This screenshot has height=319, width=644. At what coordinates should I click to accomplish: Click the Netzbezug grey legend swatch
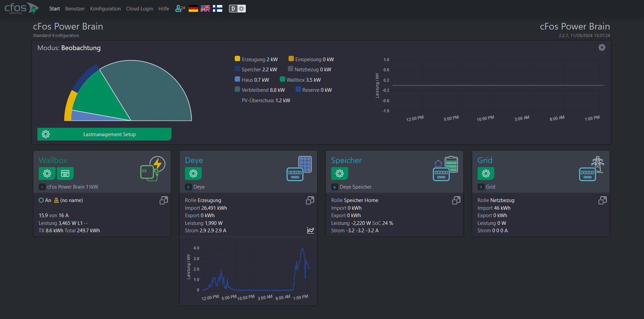[x=291, y=69]
